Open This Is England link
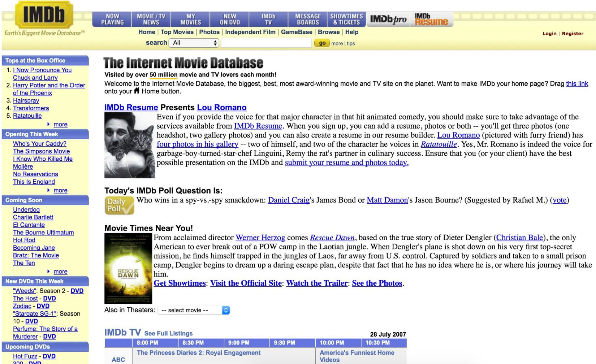 (34, 182)
